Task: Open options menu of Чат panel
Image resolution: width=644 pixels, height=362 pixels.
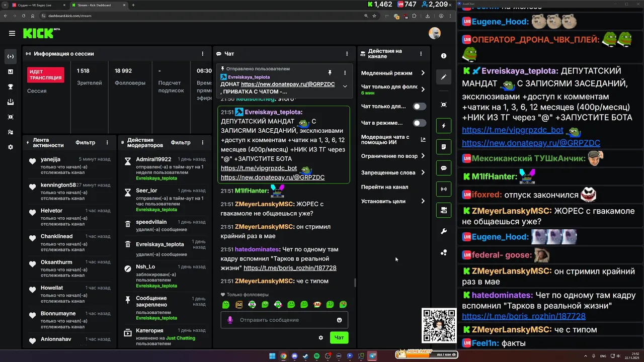Action: (x=347, y=54)
